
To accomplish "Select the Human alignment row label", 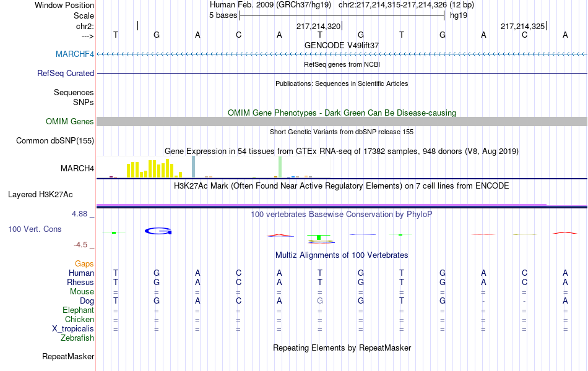I will (x=81, y=273).
